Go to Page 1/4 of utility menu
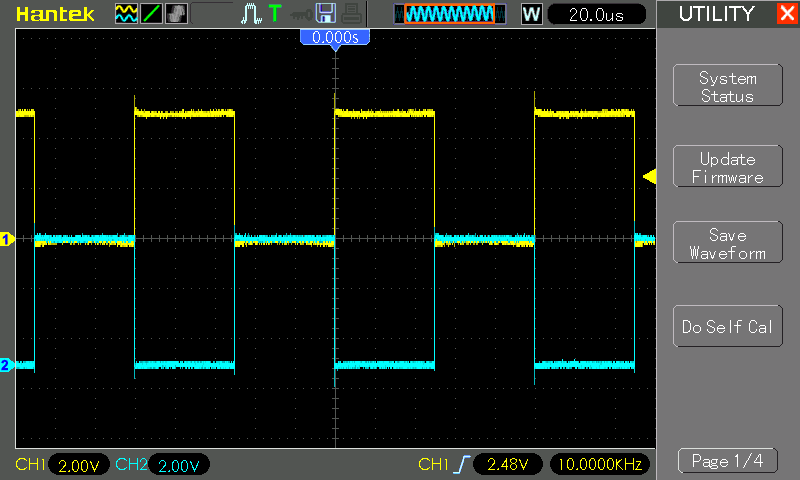The image size is (800, 480). tap(728, 461)
